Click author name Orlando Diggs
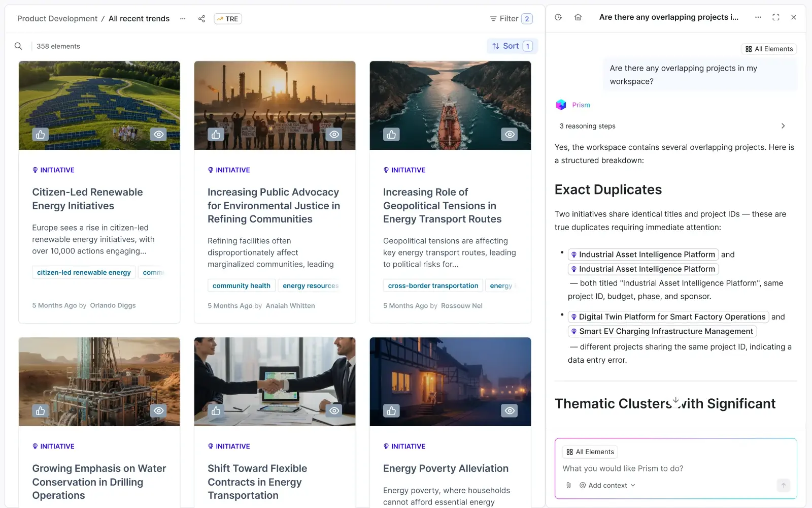The height and width of the screenshot is (508, 812). (x=113, y=305)
